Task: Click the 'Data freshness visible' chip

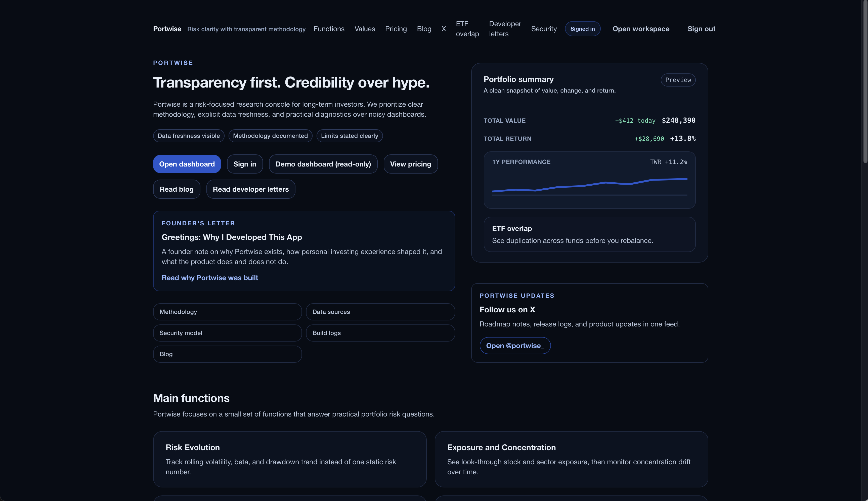Action: 188,136
